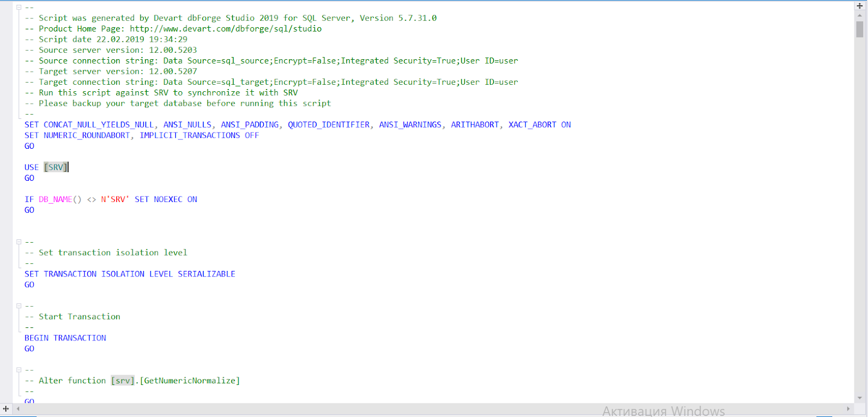The height and width of the screenshot is (417, 868).
Task: Collapse the header comment block fold marker
Action: pos(18,8)
